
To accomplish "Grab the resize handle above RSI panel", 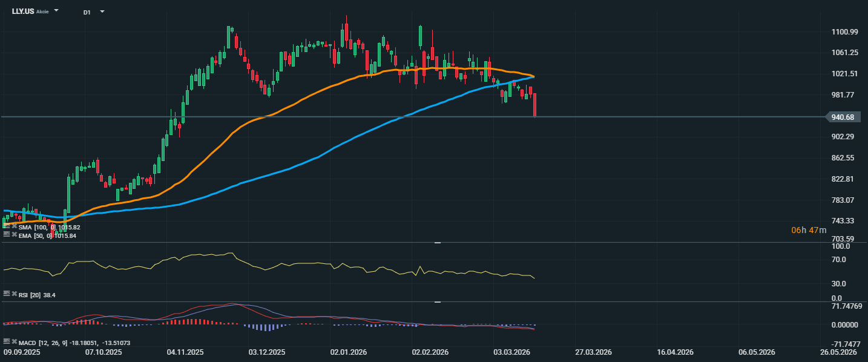I will pos(437,243).
